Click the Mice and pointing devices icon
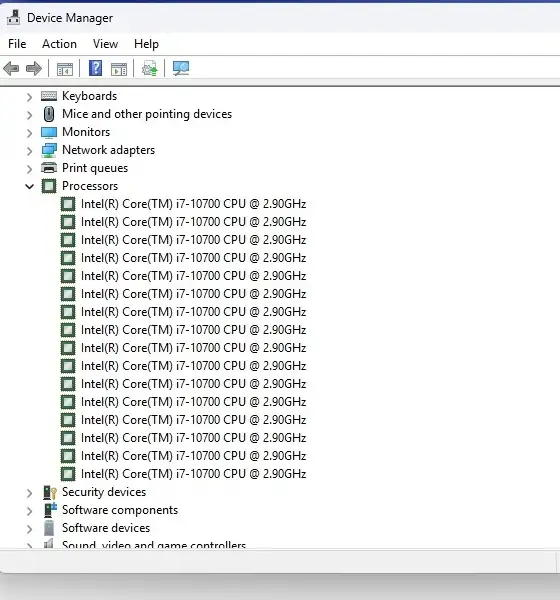Image resolution: width=560 pixels, height=600 pixels. tap(49, 114)
